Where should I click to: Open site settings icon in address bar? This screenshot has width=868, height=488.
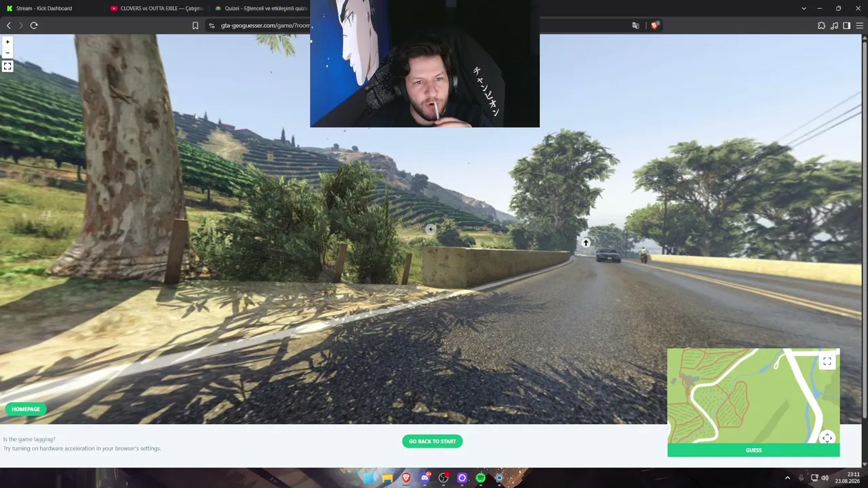click(212, 26)
